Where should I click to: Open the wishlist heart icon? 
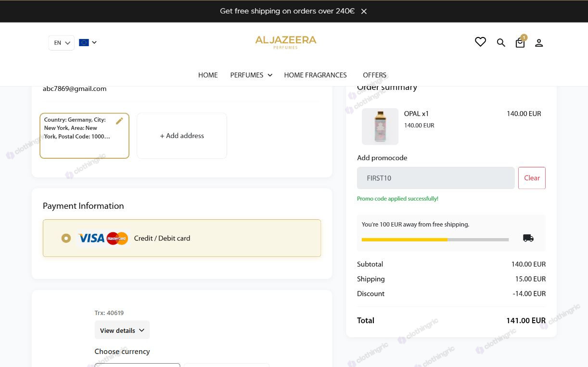coord(480,42)
